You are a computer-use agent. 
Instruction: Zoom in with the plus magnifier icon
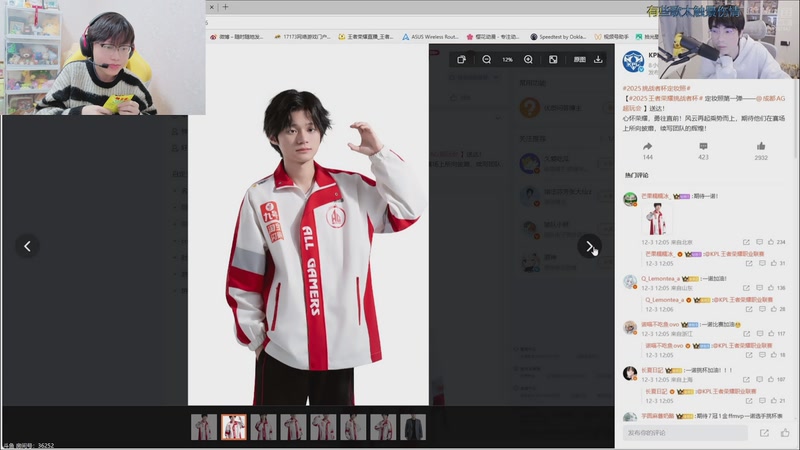tap(529, 60)
